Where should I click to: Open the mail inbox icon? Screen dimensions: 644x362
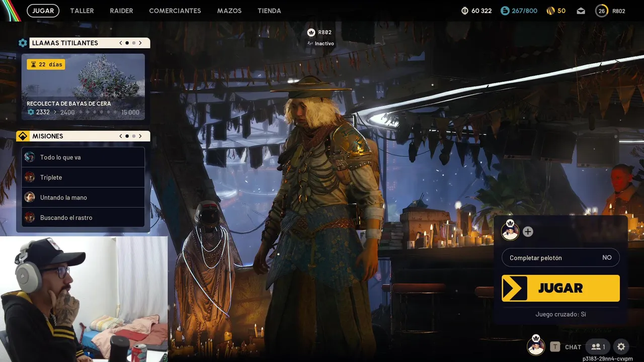[581, 11]
